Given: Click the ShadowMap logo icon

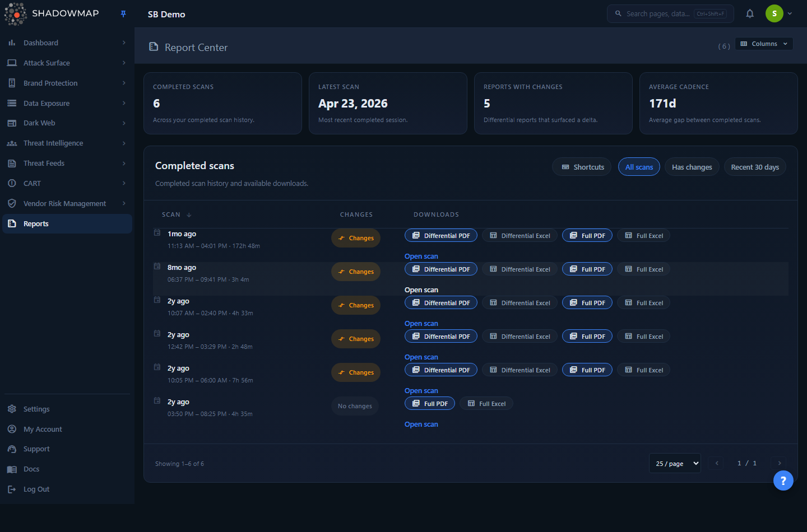Looking at the screenshot, I should click(16, 14).
